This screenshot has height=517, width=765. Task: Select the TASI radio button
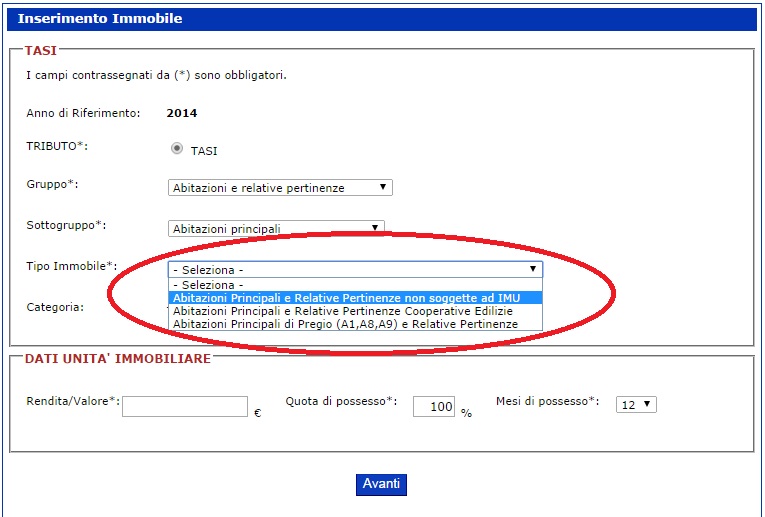[x=177, y=149]
